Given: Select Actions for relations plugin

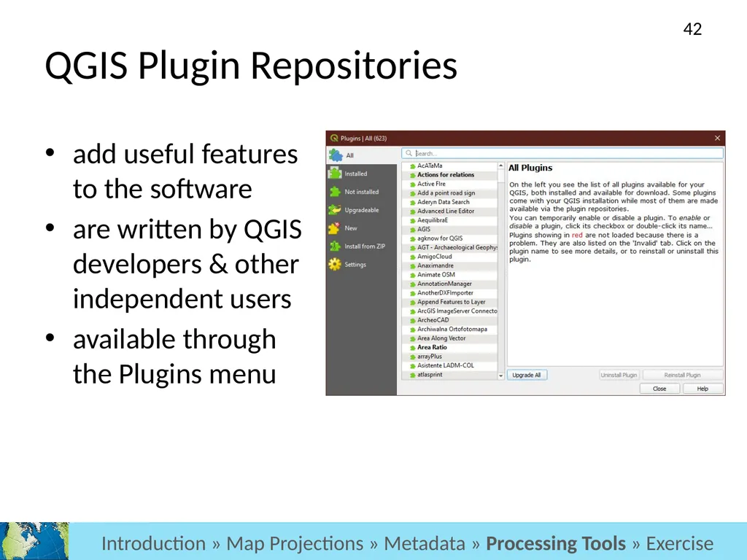Looking at the screenshot, I should point(449,175).
